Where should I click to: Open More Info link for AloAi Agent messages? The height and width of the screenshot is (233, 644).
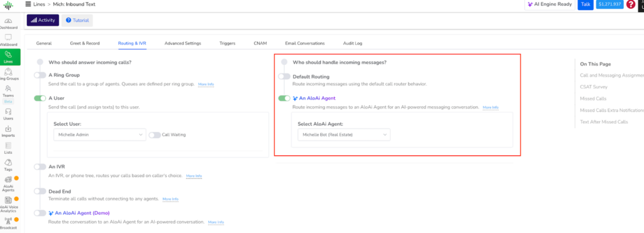(491, 107)
